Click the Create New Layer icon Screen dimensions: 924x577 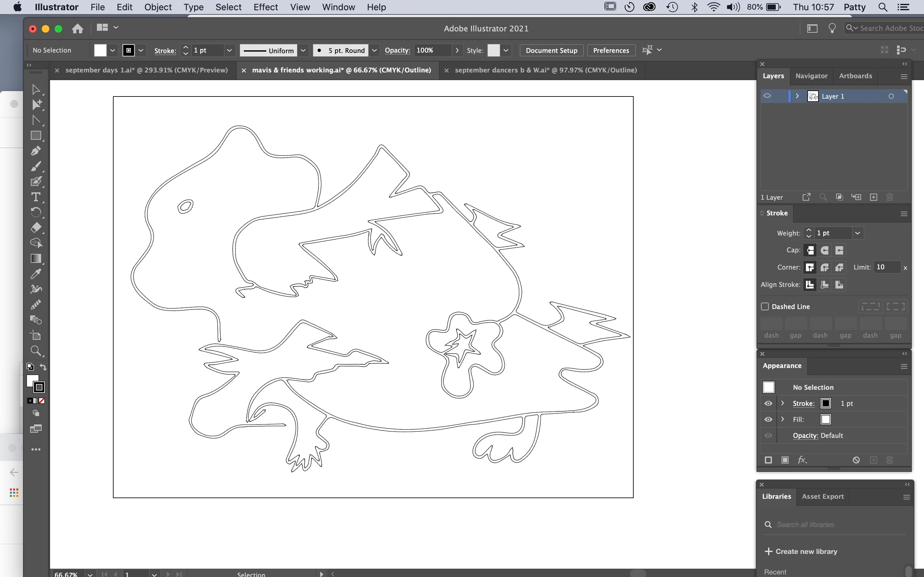(x=873, y=197)
